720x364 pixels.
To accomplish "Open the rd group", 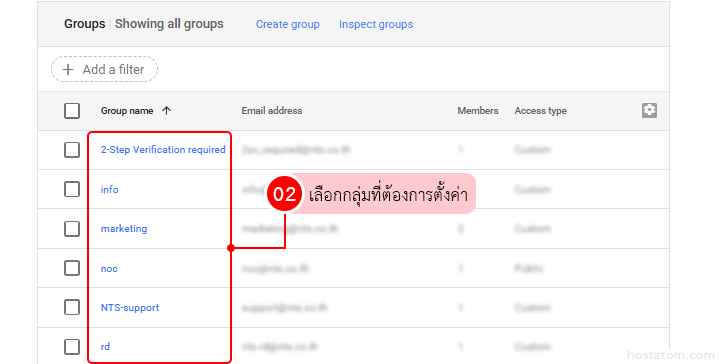I will pyautogui.click(x=105, y=347).
